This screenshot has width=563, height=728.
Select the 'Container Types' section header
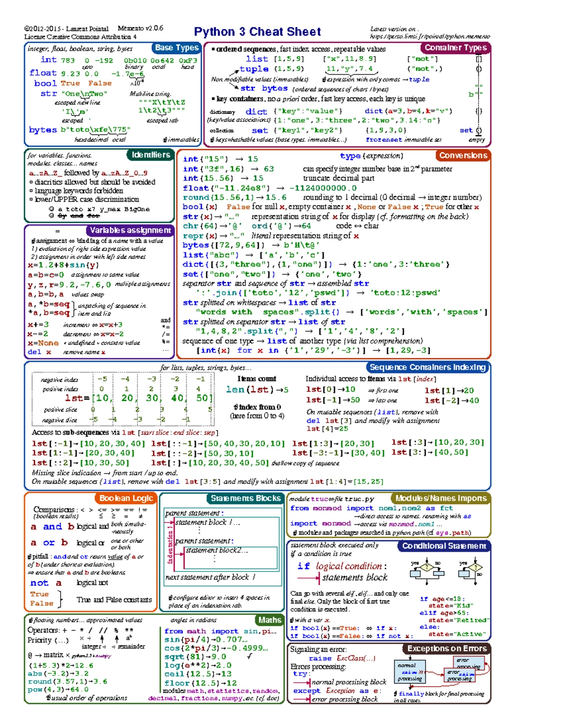(456, 47)
